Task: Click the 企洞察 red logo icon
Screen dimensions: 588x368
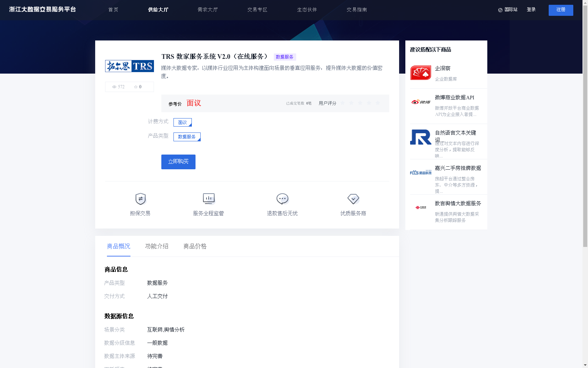Action: click(421, 73)
